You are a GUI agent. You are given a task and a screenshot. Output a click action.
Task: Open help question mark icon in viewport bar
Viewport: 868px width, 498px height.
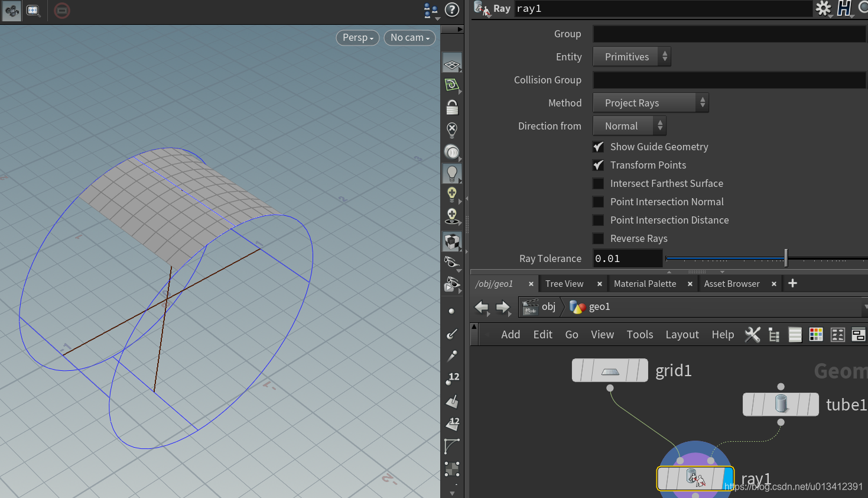point(452,9)
